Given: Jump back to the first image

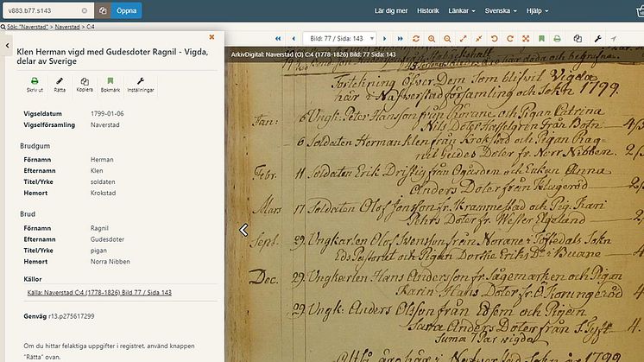Looking at the screenshot, I should (x=277, y=39).
